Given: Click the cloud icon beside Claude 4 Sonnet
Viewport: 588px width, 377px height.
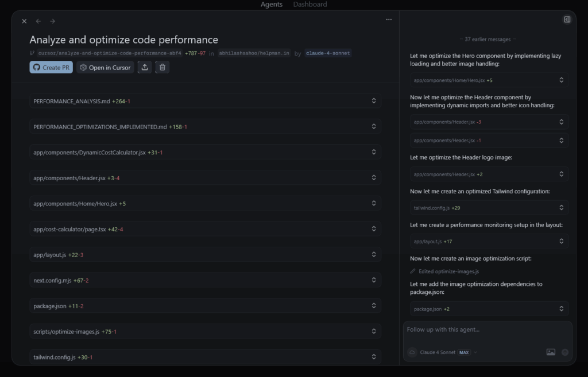Looking at the screenshot, I should coord(412,352).
